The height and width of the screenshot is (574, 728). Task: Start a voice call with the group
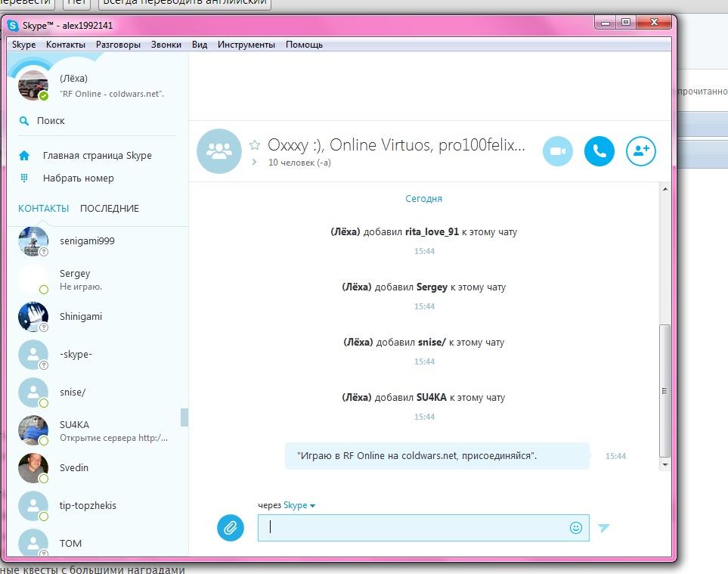599,151
